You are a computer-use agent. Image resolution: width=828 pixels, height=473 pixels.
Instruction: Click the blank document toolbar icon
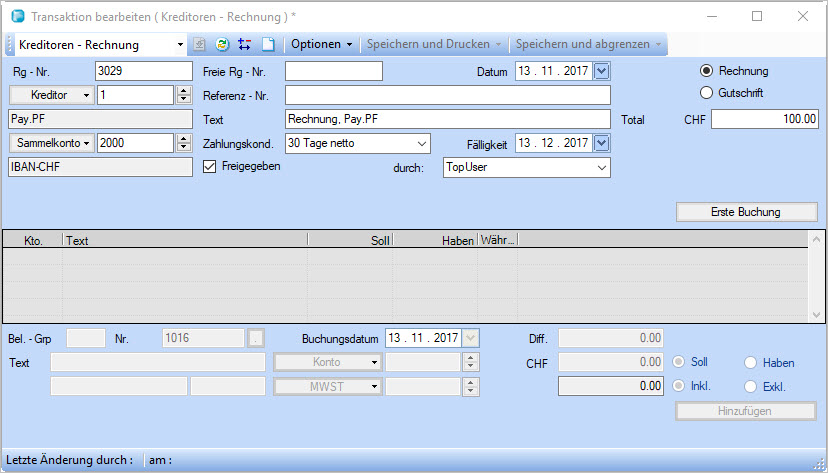click(267, 45)
